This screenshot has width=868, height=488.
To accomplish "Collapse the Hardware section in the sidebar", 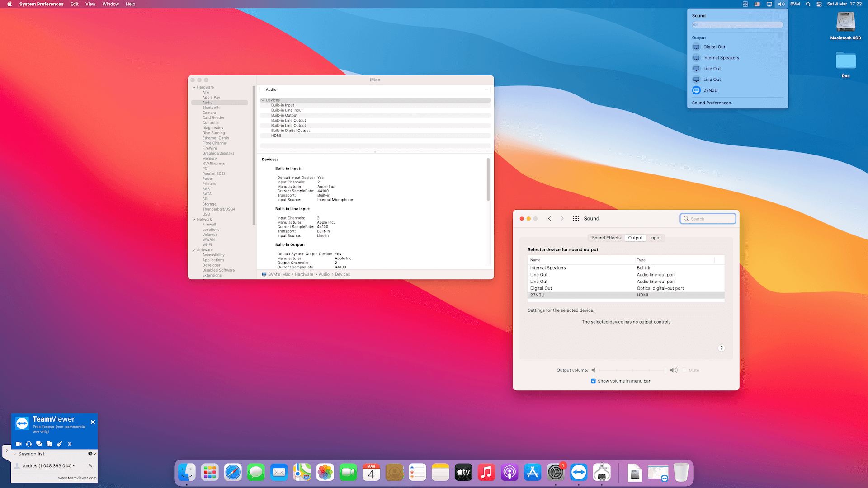I will click(x=194, y=88).
